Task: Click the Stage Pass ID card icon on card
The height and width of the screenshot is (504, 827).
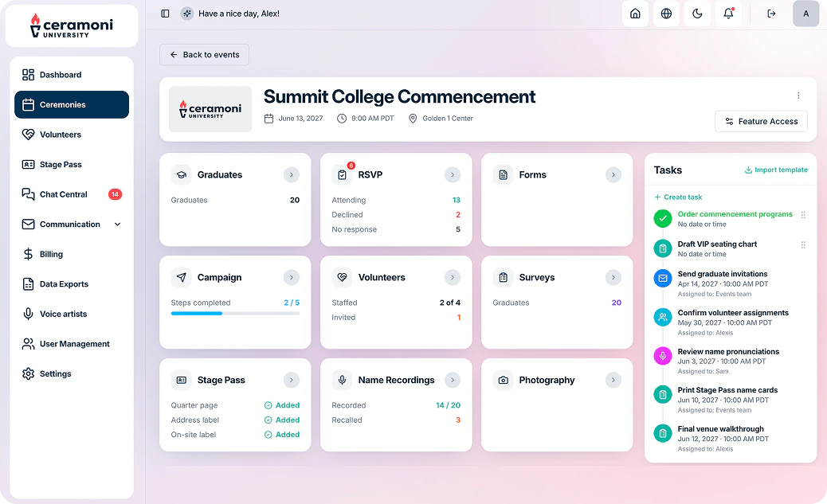Action: click(182, 380)
